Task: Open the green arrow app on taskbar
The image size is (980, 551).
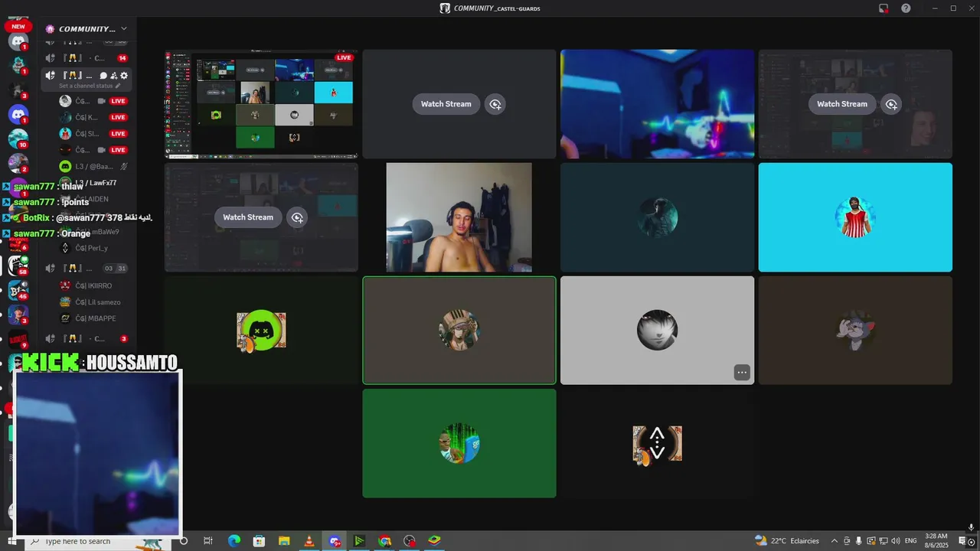Action: click(359, 541)
